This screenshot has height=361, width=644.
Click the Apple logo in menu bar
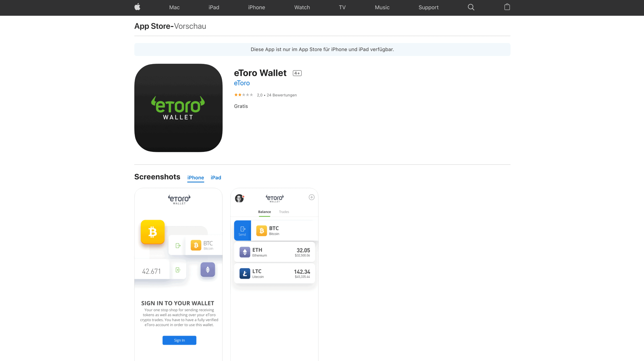pos(137,7)
